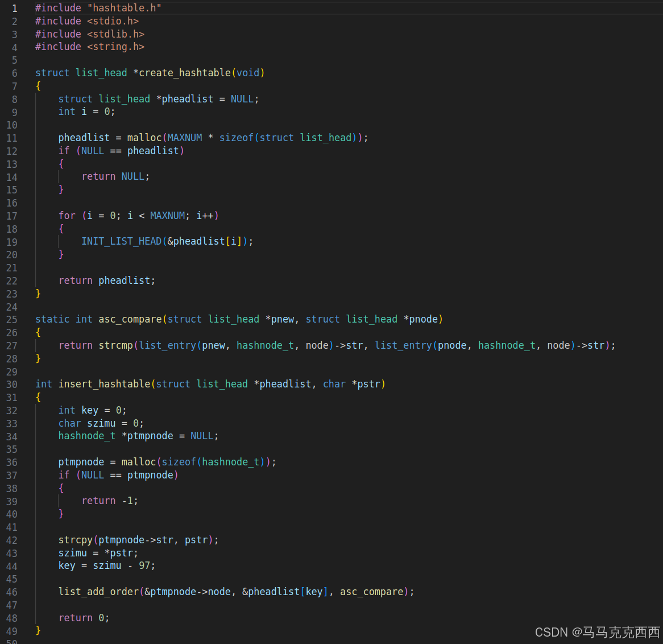Click the INIT_LIST_HEAD macro call on line 19

(167, 242)
